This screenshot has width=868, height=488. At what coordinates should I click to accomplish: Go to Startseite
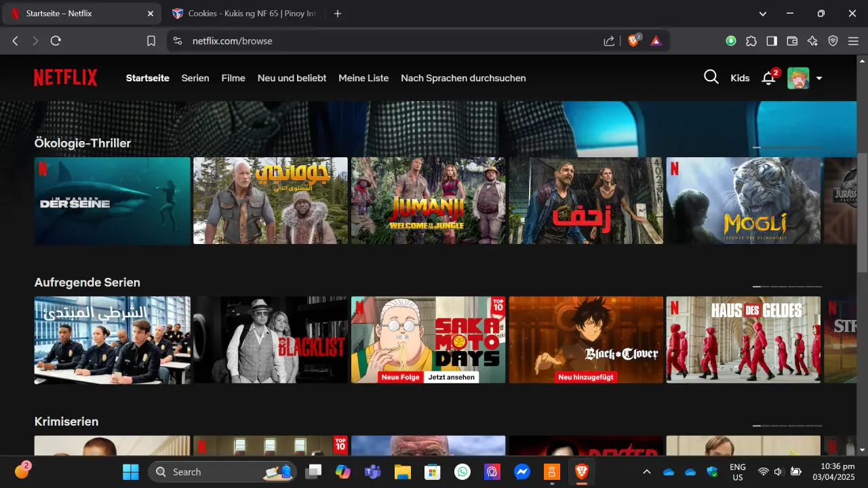(x=148, y=78)
